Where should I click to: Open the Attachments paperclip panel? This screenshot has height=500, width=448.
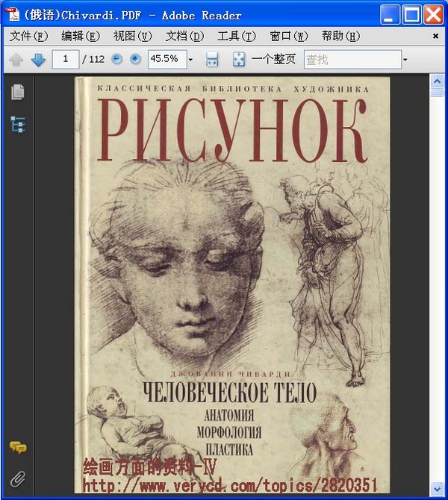click(18, 478)
